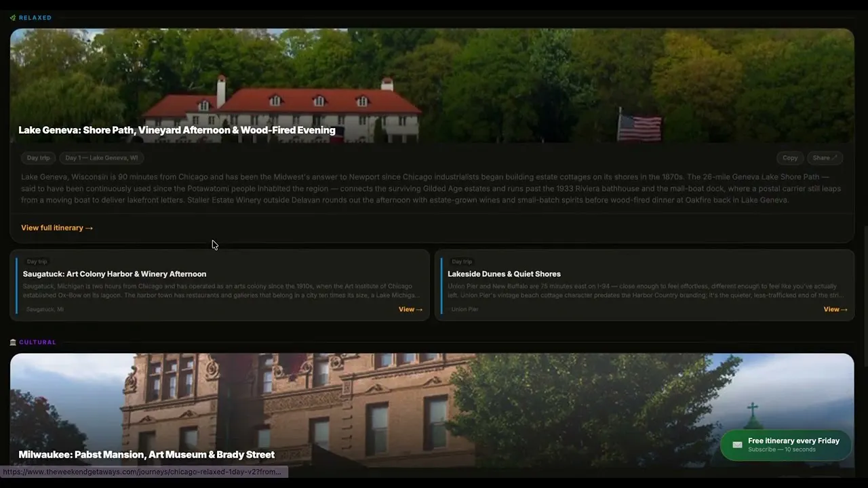
Task: Click the Free itinerary every Friday banner
Action: (x=786, y=445)
